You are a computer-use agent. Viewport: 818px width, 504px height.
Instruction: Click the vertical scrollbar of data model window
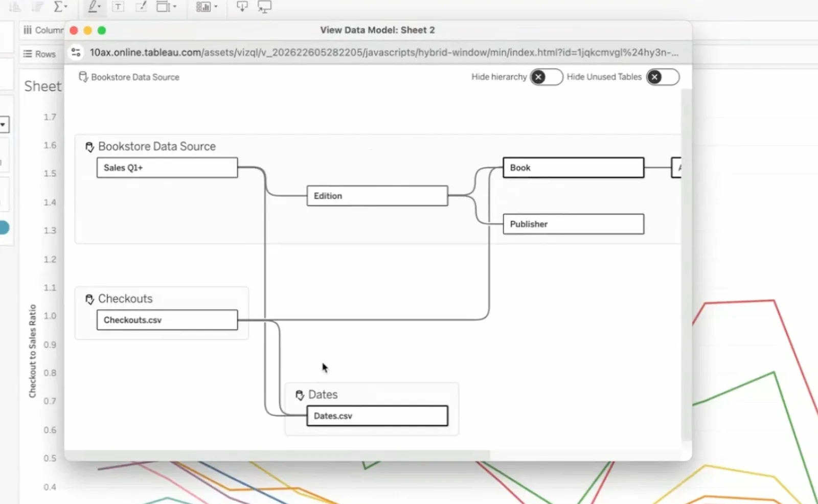pos(686,265)
